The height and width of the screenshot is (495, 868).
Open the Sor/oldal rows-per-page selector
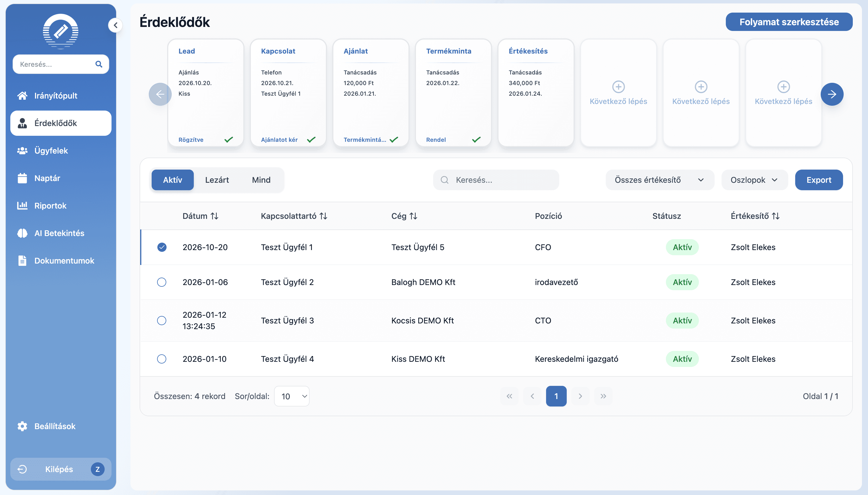click(292, 396)
